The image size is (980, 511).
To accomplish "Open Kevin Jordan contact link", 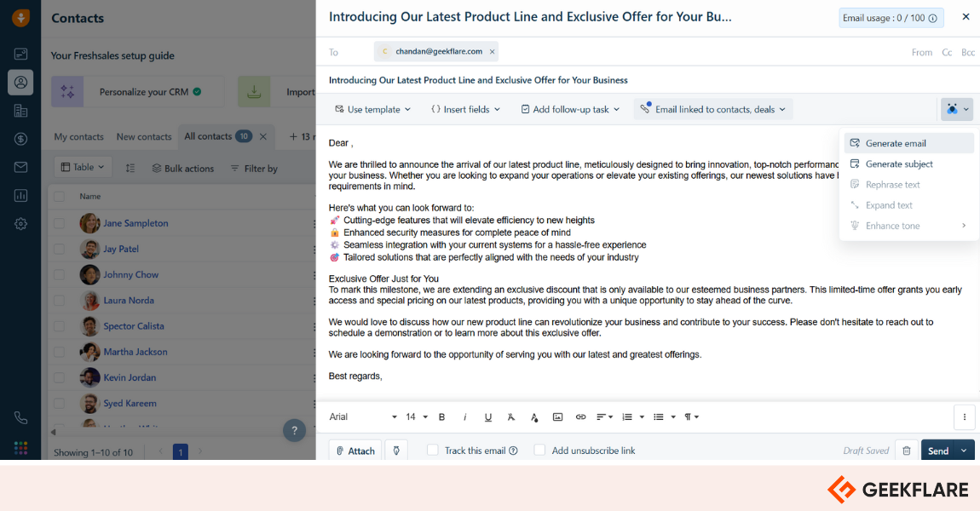I will pyautogui.click(x=130, y=377).
